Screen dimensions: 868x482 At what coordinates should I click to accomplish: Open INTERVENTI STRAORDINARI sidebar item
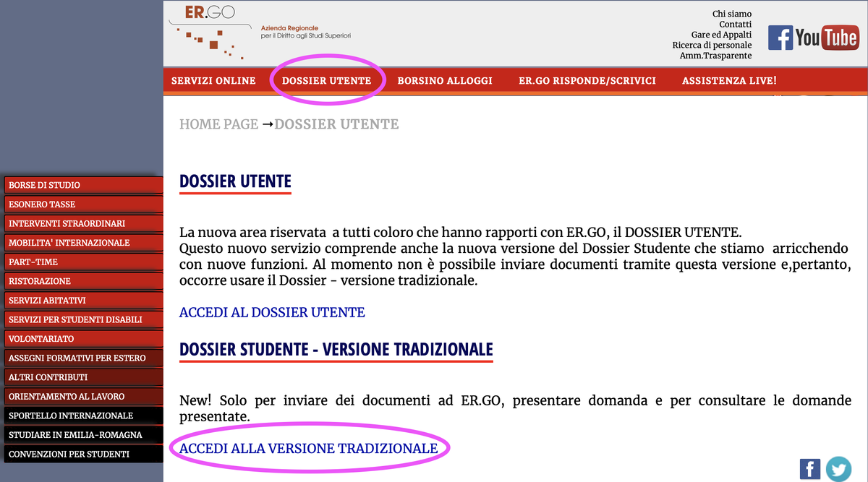[83, 224]
